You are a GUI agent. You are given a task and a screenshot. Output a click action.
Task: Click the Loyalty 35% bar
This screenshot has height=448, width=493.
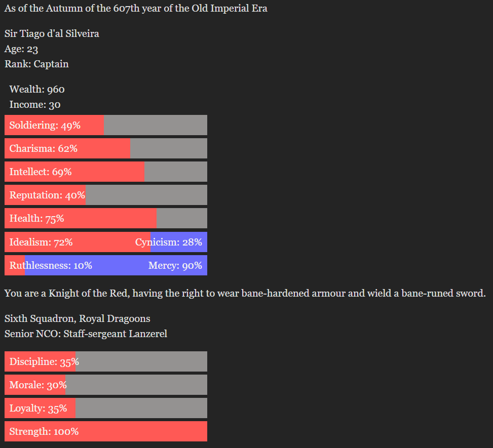click(x=105, y=408)
